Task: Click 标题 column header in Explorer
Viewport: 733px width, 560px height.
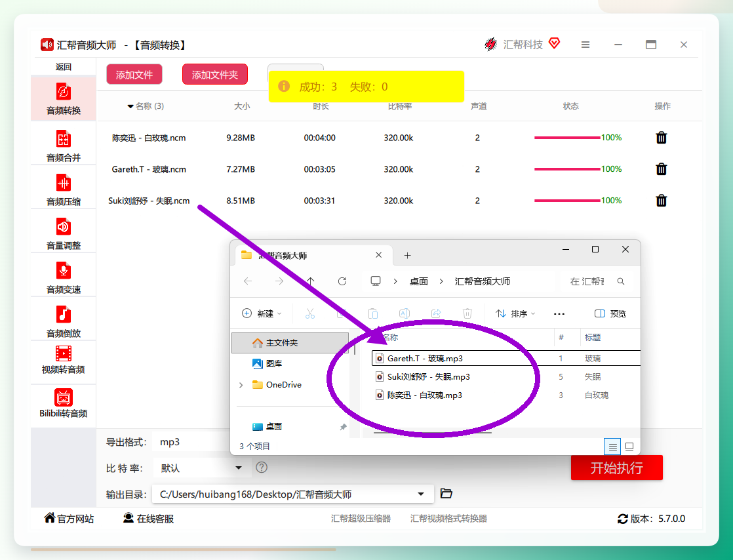Action: click(x=593, y=338)
